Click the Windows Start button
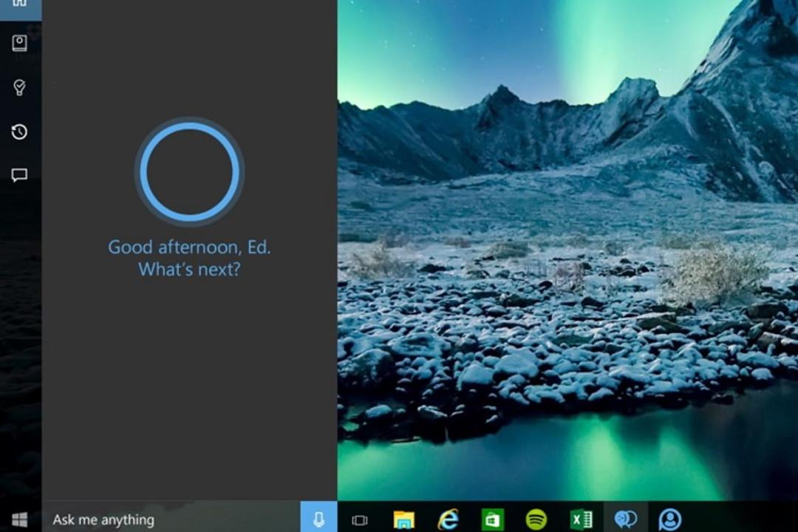The image size is (798, 532). [20, 519]
